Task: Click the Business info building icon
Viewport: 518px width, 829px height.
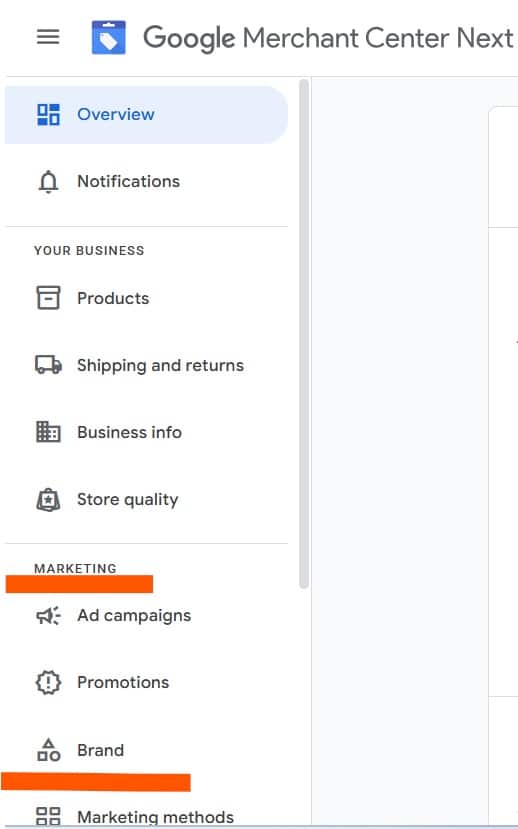Action: [x=48, y=432]
